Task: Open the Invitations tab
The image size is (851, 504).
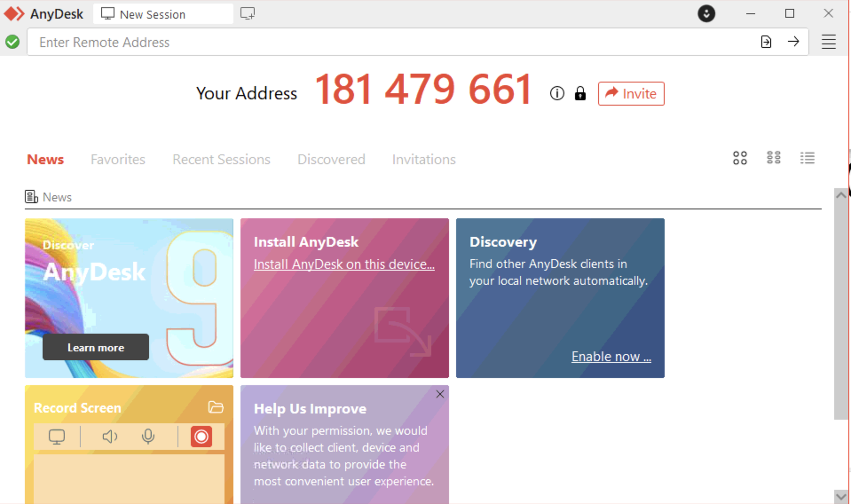Action: point(424,159)
